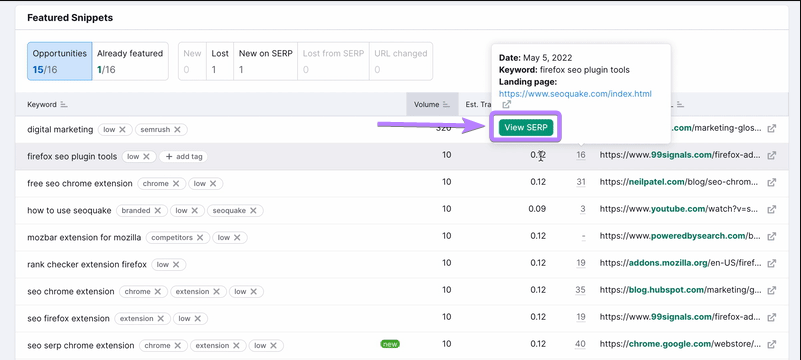Image resolution: width=801 pixels, height=360 pixels.
Task: Remove 'low' tag from how to use seoquake
Action: click(x=195, y=210)
